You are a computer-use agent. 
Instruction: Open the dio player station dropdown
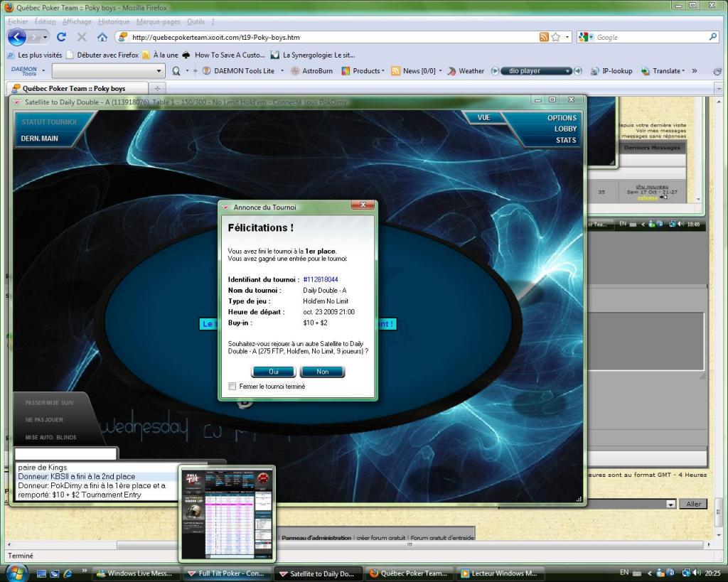tap(567, 71)
